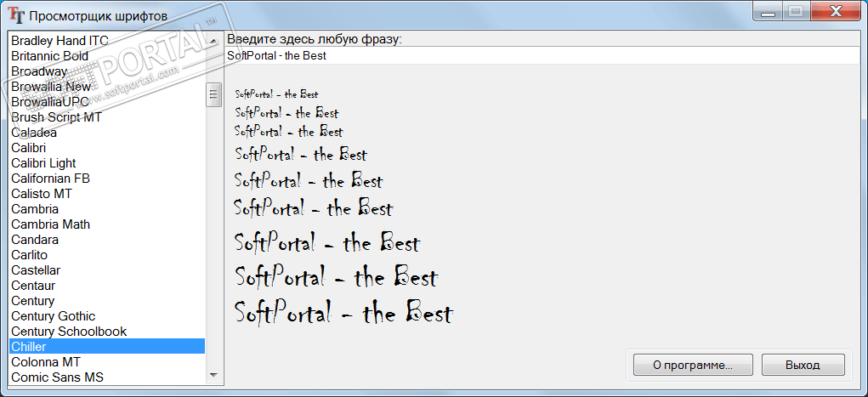Select Colonna MT font
The image size is (868, 397).
coord(107,362)
